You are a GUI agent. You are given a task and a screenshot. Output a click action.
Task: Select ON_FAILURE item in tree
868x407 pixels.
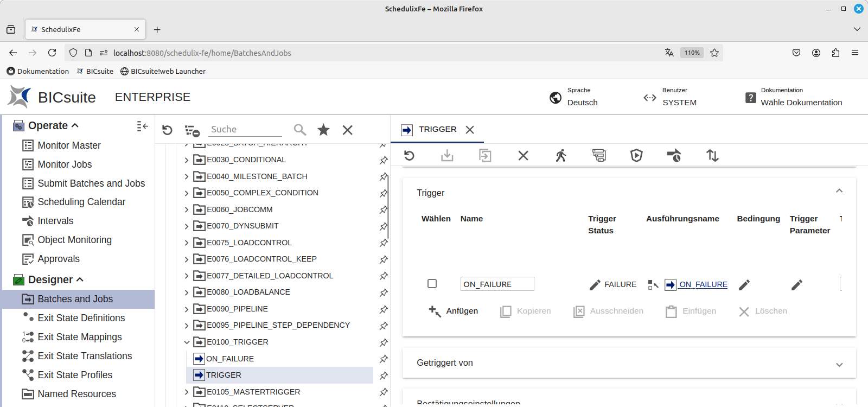pyautogui.click(x=230, y=359)
